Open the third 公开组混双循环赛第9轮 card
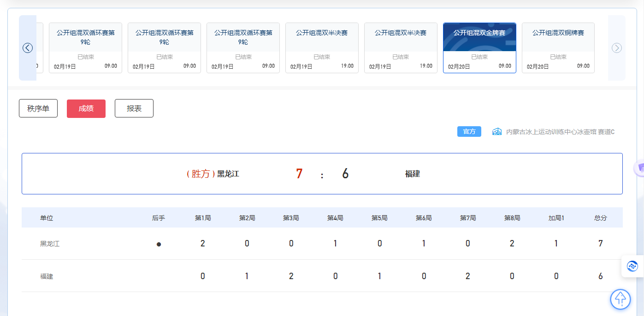The height and width of the screenshot is (316, 644). tap(243, 48)
